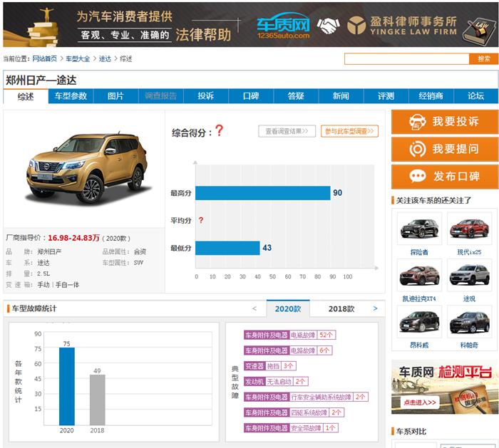Click the gray 2018 bar in fault chart

(98, 400)
